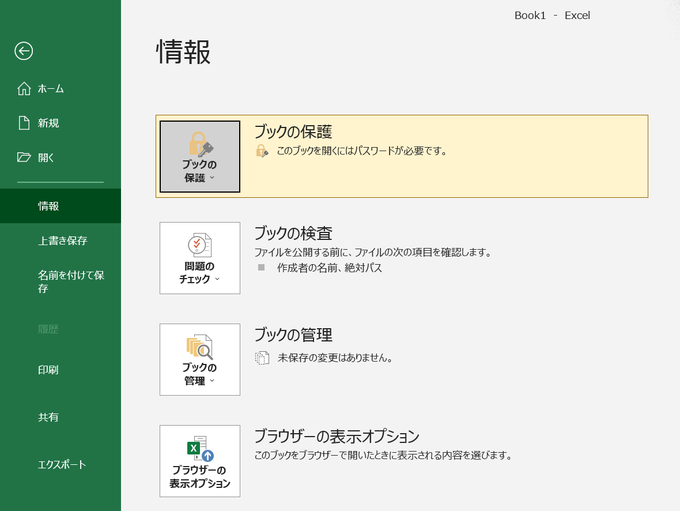Image resolution: width=680 pixels, height=511 pixels.
Task: Click the large 情報 page title
Action: (183, 52)
